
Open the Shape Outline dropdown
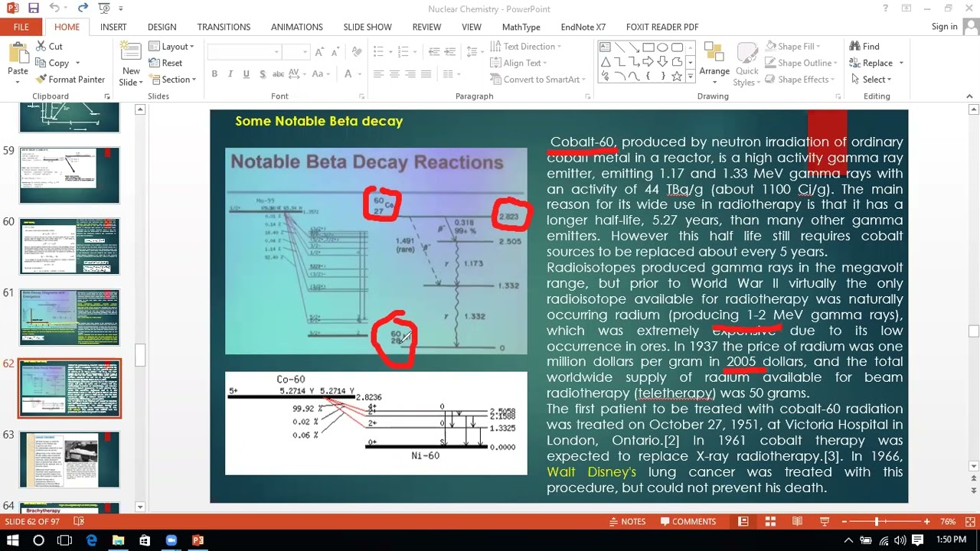801,63
